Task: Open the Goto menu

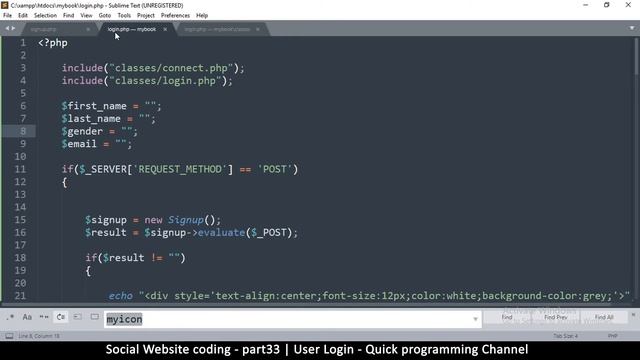Action: click(104, 16)
